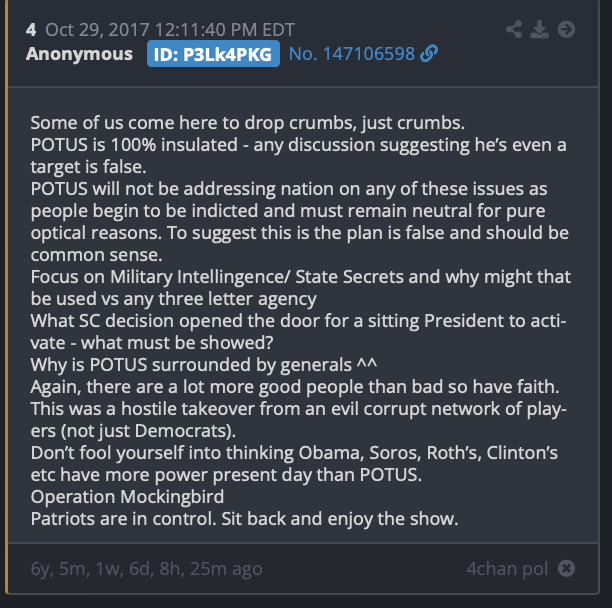The width and height of the screenshot is (612, 608).
Task: Open the No. 147106598 post link
Action: (x=352, y=54)
